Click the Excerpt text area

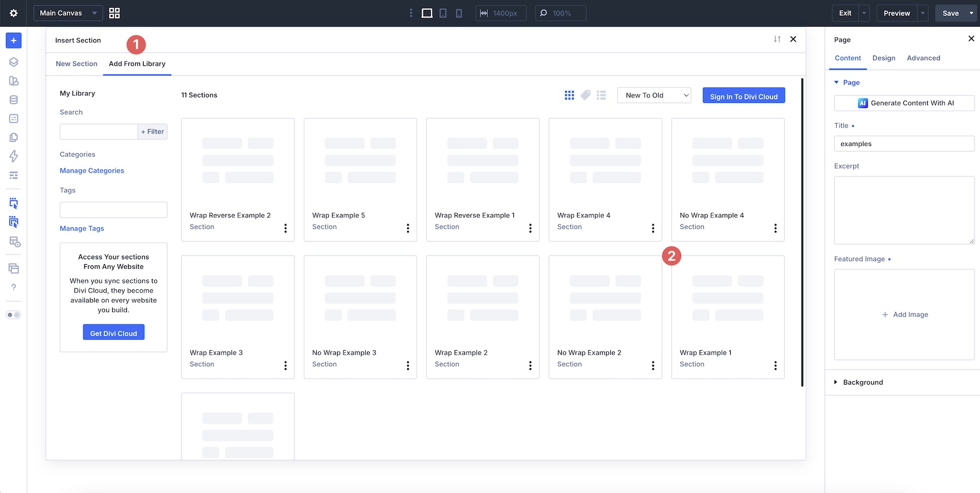(904, 210)
